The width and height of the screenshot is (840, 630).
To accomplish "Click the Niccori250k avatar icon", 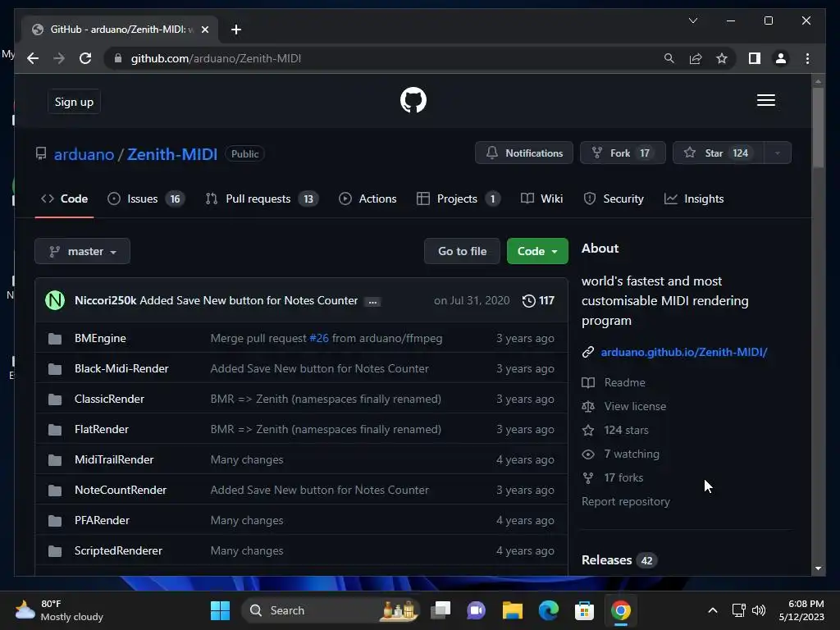I will 55,300.
